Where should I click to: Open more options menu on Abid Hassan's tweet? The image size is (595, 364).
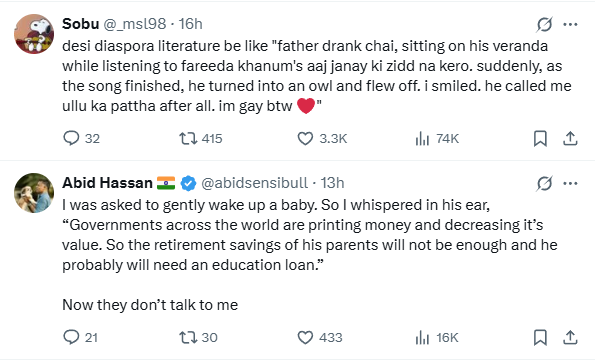point(570,184)
